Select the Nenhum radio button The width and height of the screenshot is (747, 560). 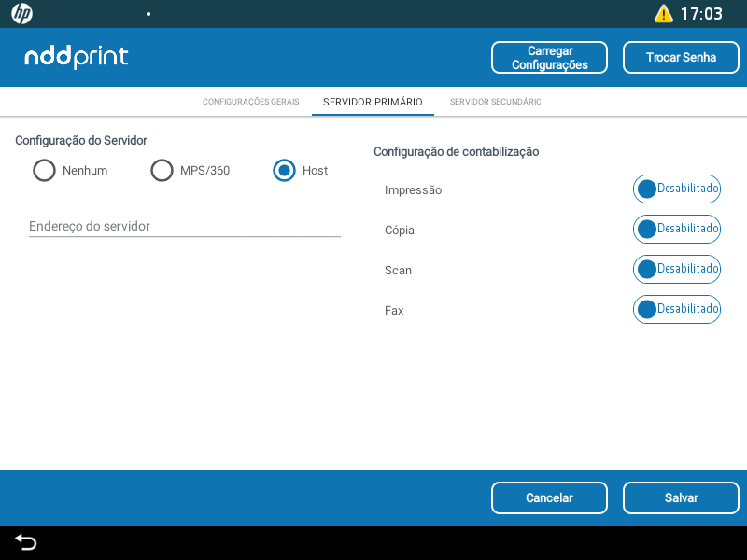(x=44, y=171)
